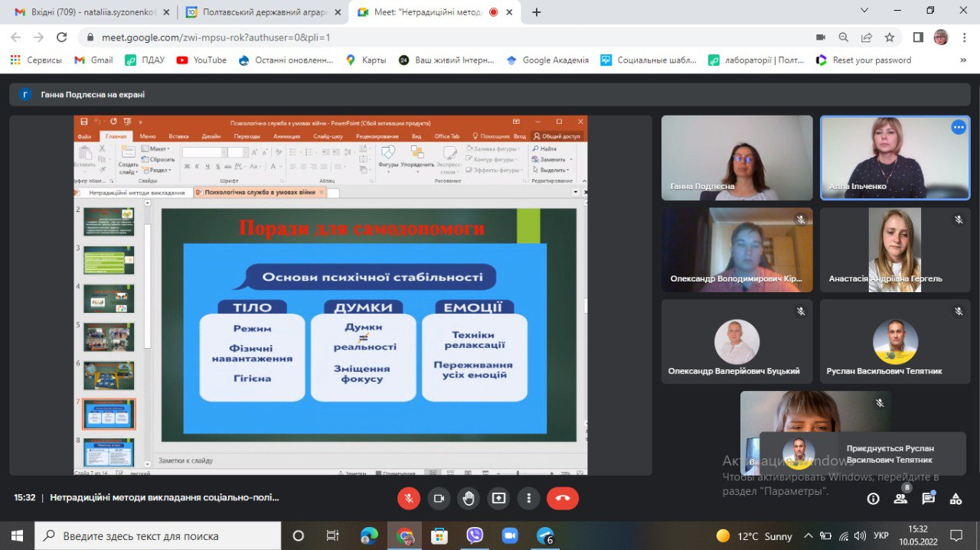Open Chrome three-dot menu

[963, 37]
